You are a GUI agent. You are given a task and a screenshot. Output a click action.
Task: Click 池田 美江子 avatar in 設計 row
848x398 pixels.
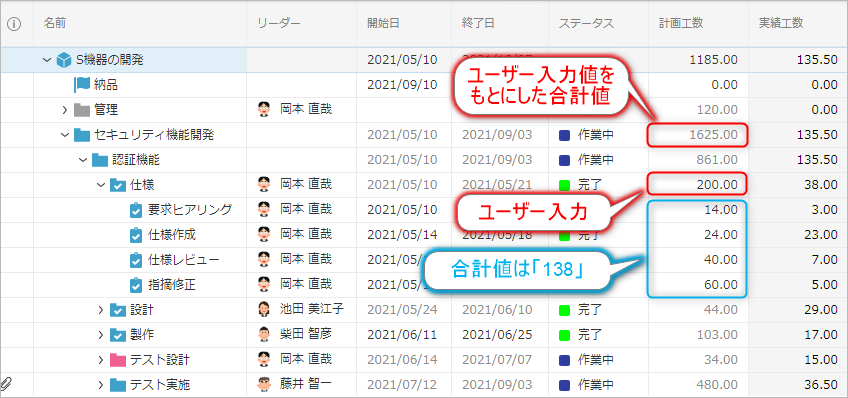point(263,309)
